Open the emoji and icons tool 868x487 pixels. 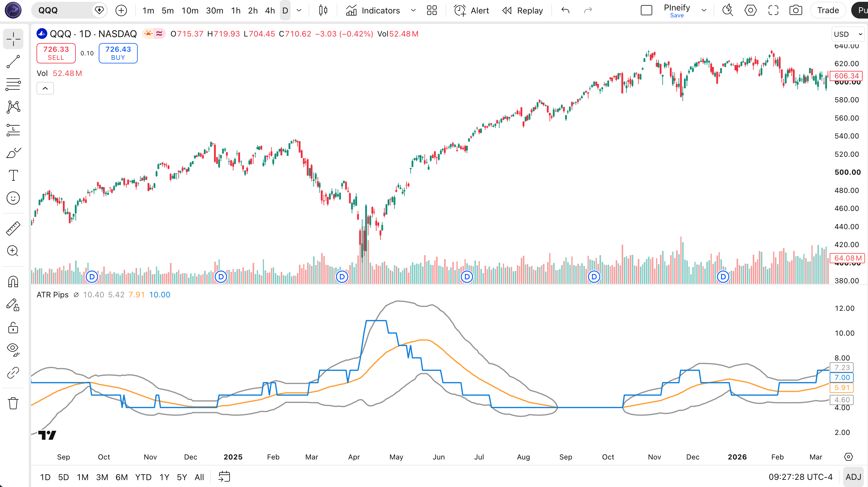13,198
